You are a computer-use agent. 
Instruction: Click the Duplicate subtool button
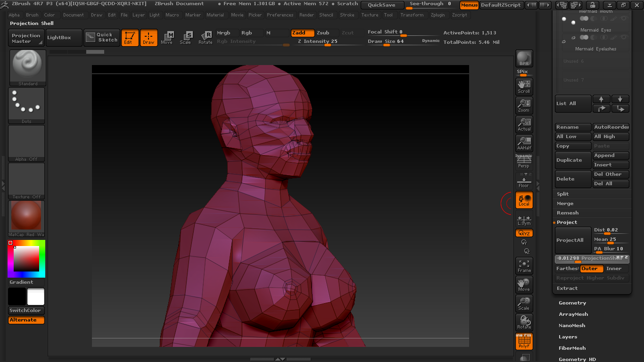point(573,160)
